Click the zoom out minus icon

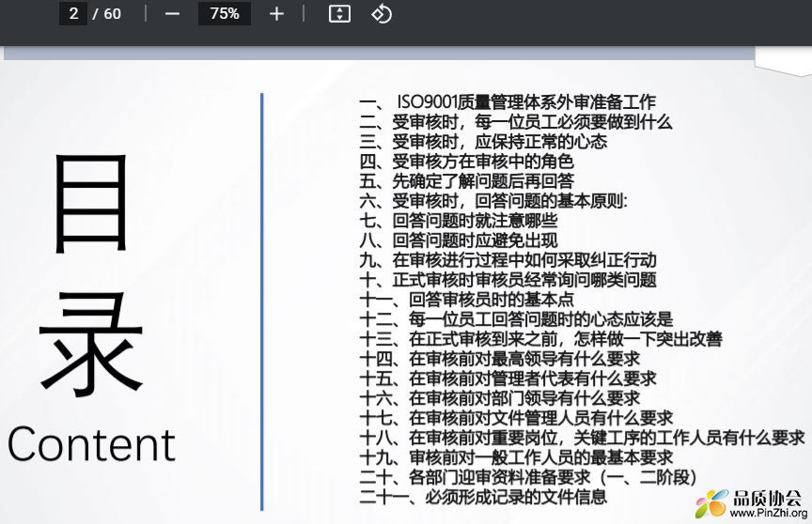pos(172,14)
